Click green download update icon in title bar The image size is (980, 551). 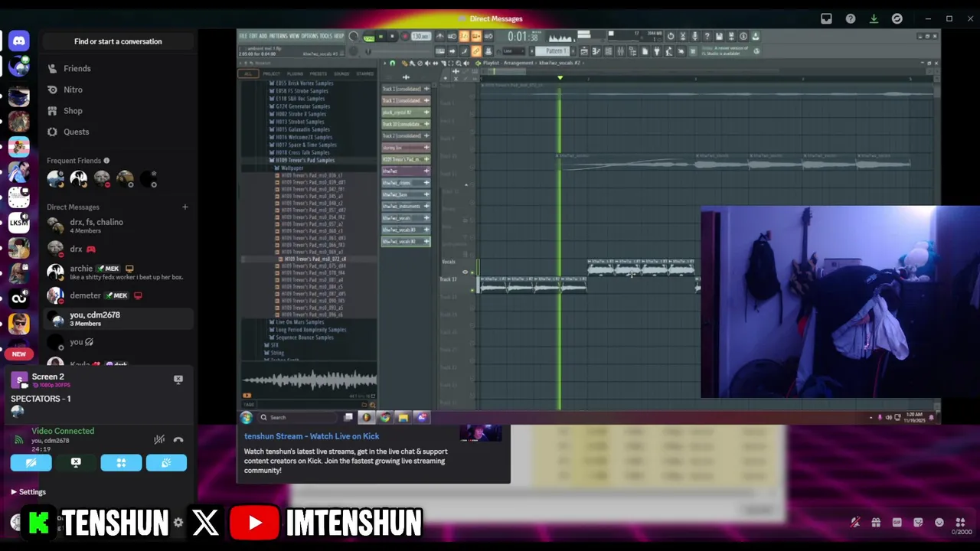(x=874, y=19)
